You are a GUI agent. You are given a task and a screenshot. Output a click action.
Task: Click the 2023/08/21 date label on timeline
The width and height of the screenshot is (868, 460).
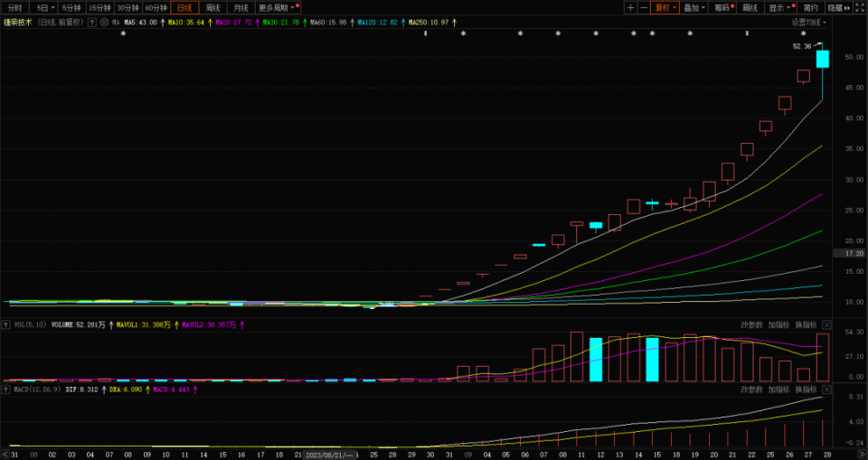329,455
